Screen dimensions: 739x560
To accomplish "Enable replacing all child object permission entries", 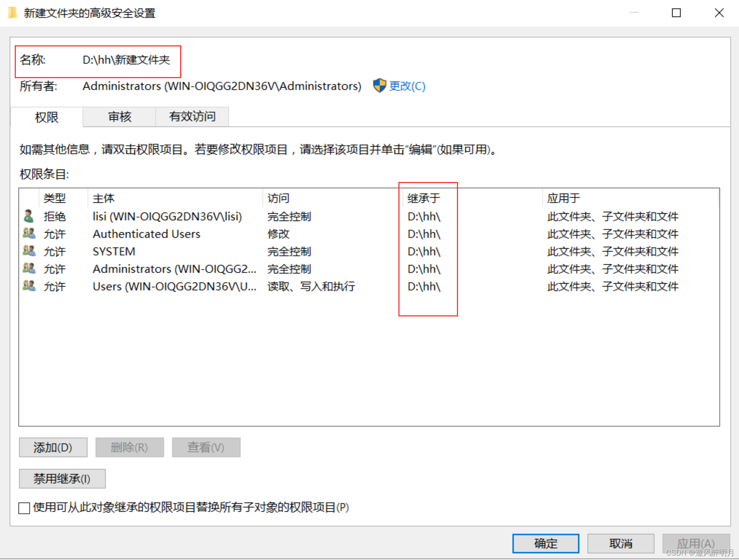I will (x=25, y=508).
